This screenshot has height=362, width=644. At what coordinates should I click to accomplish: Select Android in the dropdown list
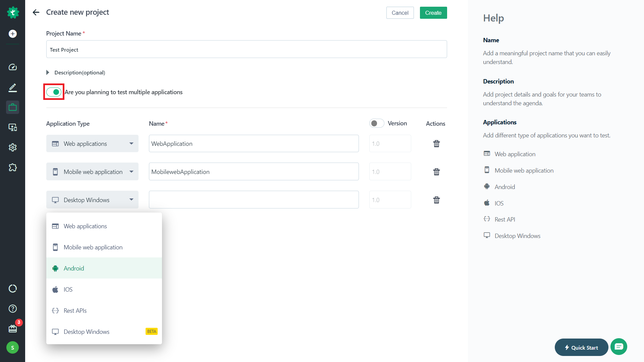(104, 268)
